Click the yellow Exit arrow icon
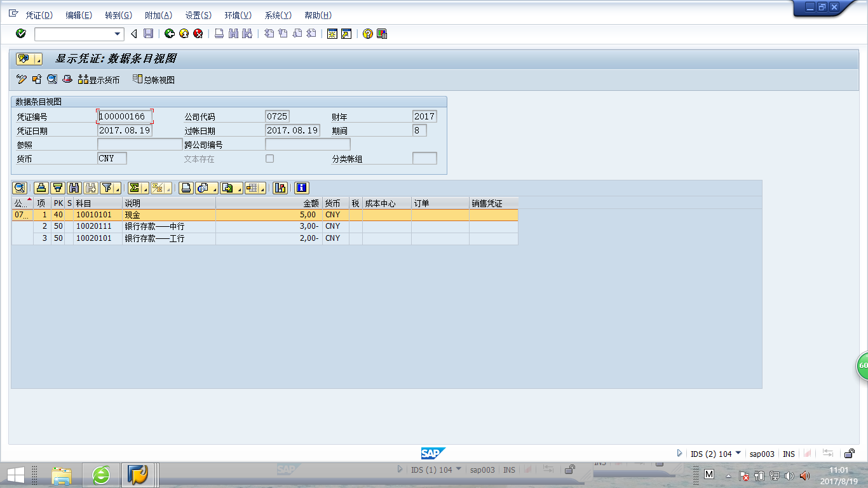The height and width of the screenshot is (488, 868). tap(184, 34)
